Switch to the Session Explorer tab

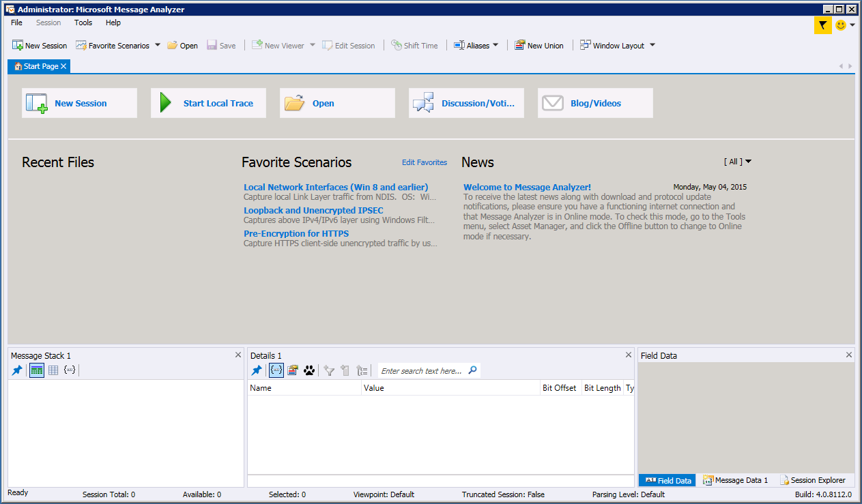point(812,480)
